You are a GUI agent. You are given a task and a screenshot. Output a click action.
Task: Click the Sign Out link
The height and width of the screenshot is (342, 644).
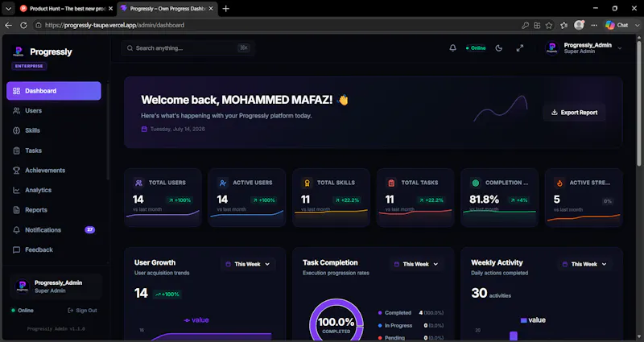pyautogui.click(x=83, y=311)
